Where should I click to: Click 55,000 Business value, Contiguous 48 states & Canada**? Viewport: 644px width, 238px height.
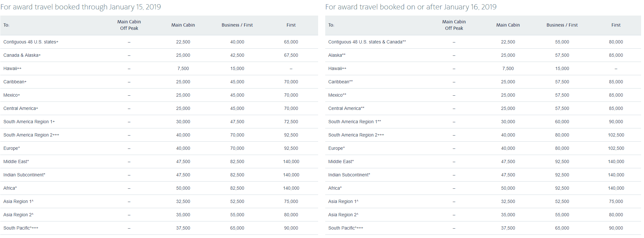click(562, 42)
